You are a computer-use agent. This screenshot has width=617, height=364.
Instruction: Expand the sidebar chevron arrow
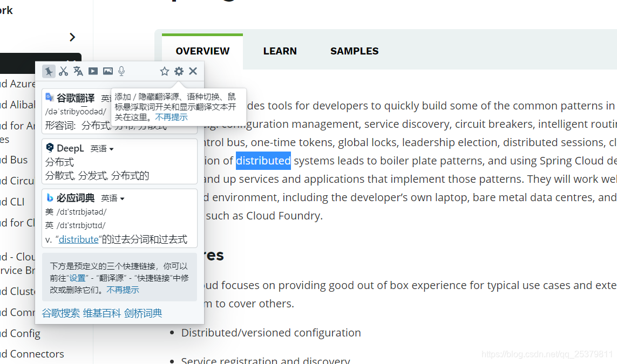click(x=72, y=37)
